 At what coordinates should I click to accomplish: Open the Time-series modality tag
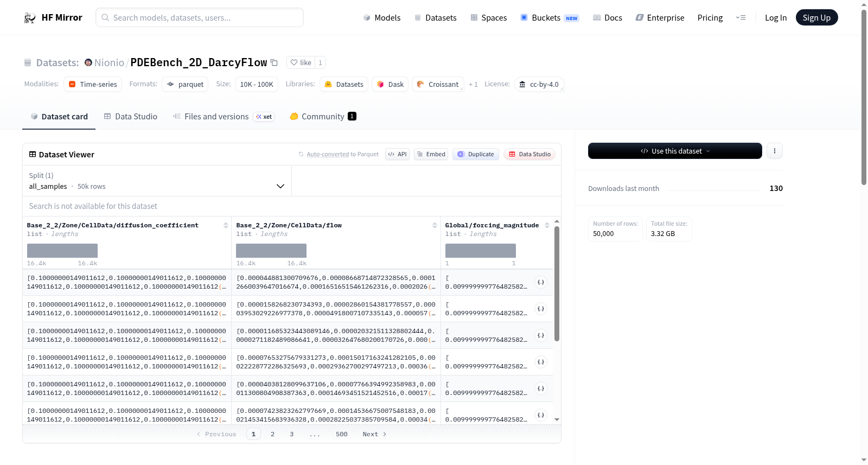[93, 84]
